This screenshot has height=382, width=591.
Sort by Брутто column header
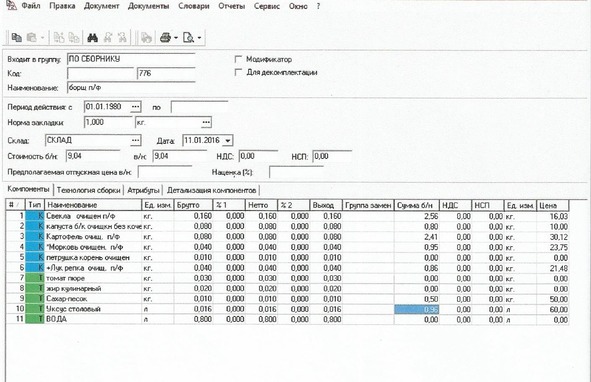(193, 205)
